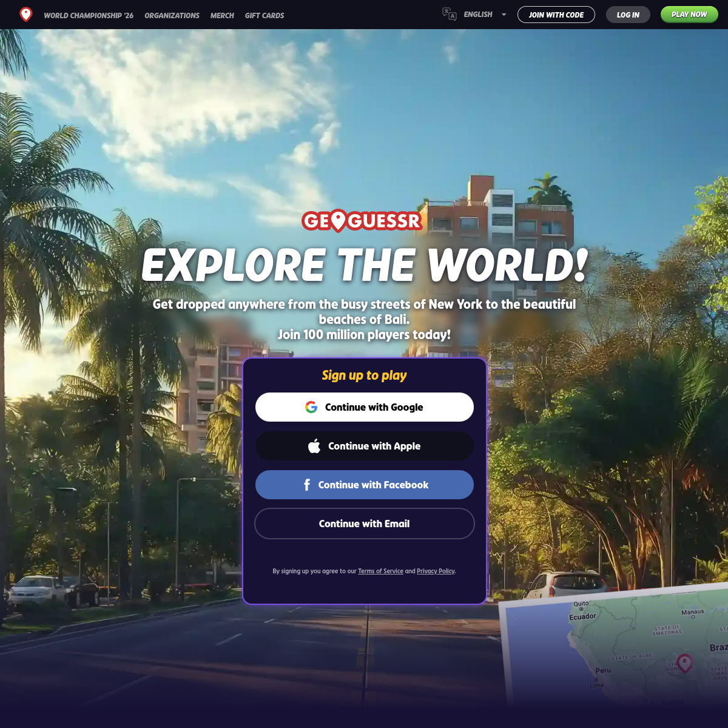The image size is (728, 728).
Task: Open the Privacy Policy link
Action: (x=436, y=571)
